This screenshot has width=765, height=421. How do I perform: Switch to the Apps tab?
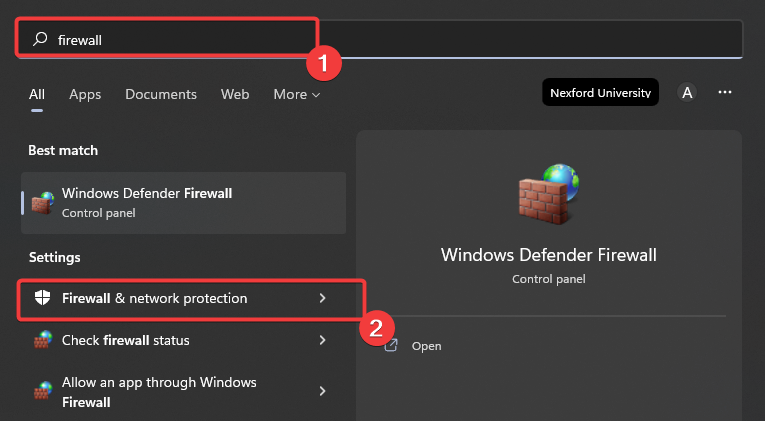(x=85, y=94)
